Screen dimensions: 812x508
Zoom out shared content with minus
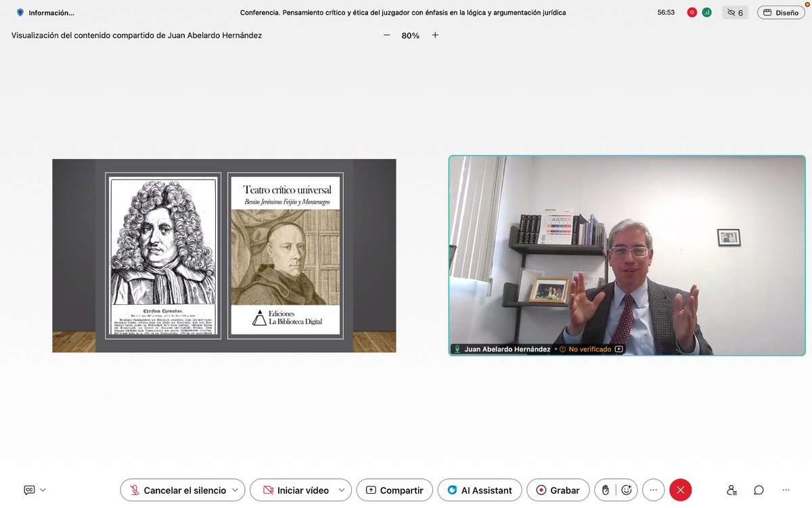pyautogui.click(x=386, y=35)
